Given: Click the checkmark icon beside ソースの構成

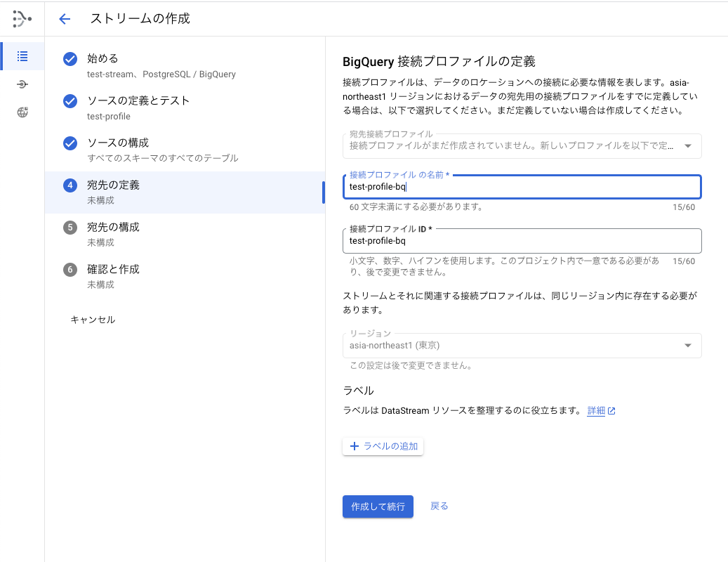Looking at the screenshot, I should tap(70, 143).
